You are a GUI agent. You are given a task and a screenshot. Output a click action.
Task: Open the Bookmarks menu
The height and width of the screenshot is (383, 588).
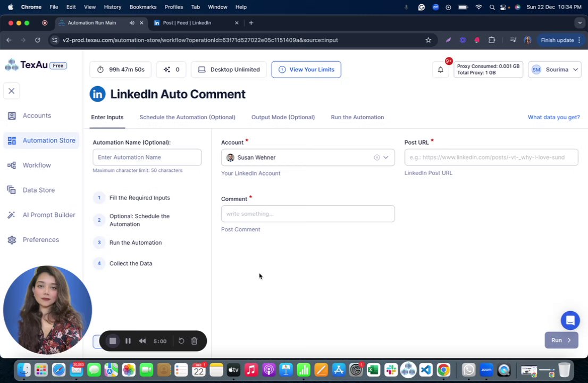coord(143,7)
